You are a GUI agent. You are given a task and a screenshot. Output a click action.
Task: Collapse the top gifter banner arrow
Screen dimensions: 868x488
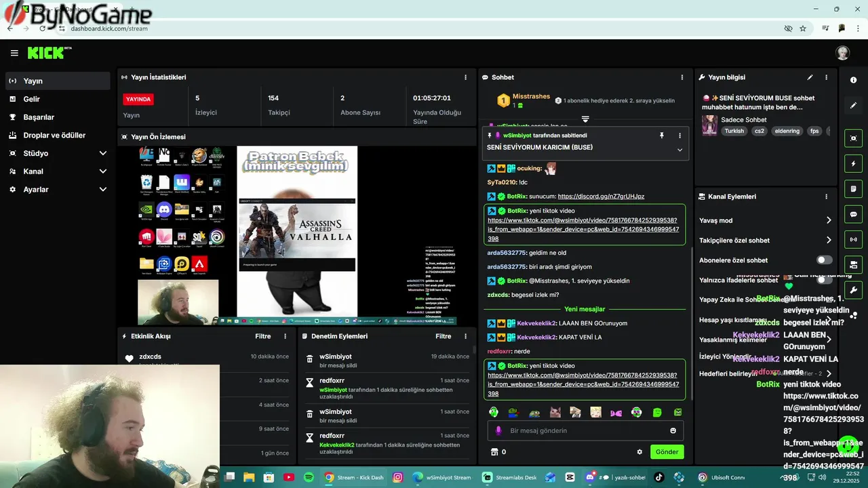585,119
